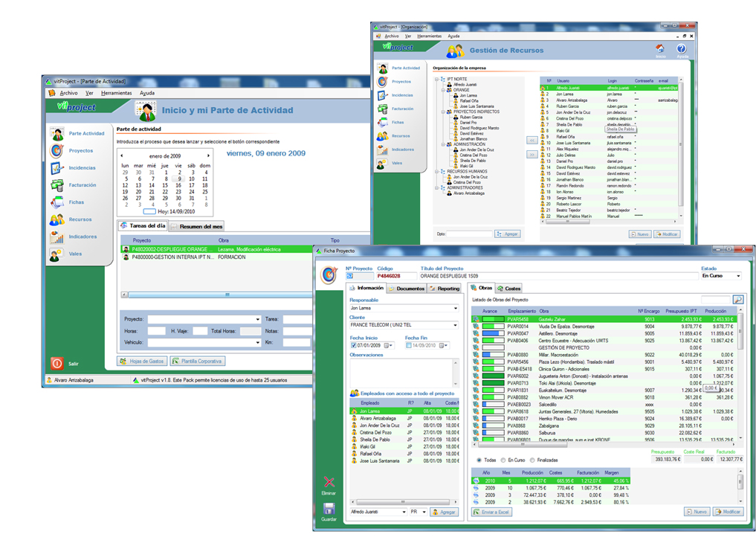Click the red Salir power icon

[57, 363]
